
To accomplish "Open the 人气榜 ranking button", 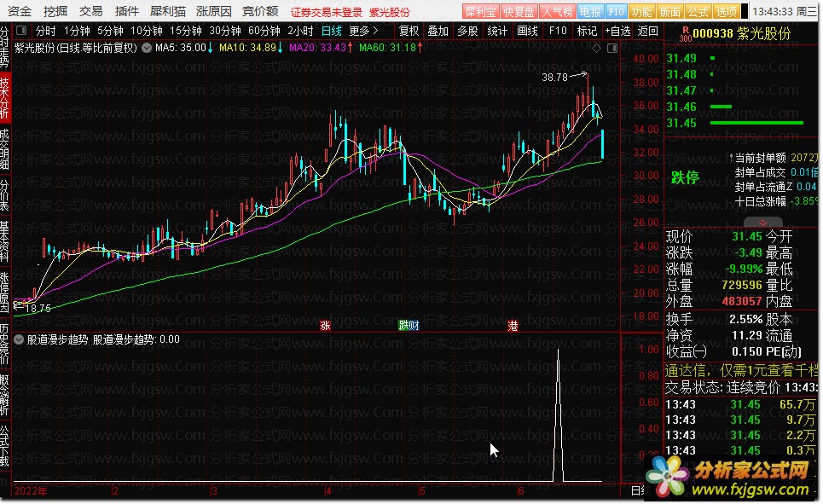I will 557,11.
